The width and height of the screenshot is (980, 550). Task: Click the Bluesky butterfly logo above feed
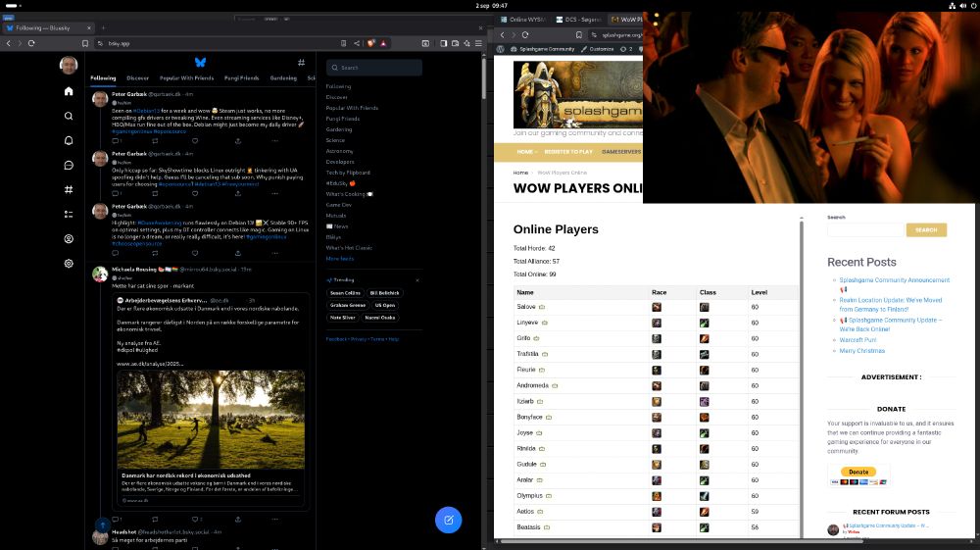click(200, 62)
